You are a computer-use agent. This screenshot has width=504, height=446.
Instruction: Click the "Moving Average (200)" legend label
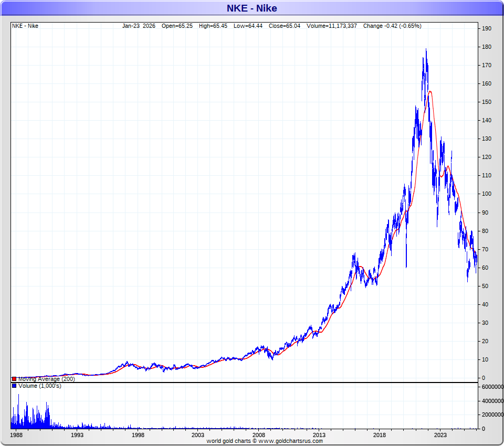click(x=47, y=379)
